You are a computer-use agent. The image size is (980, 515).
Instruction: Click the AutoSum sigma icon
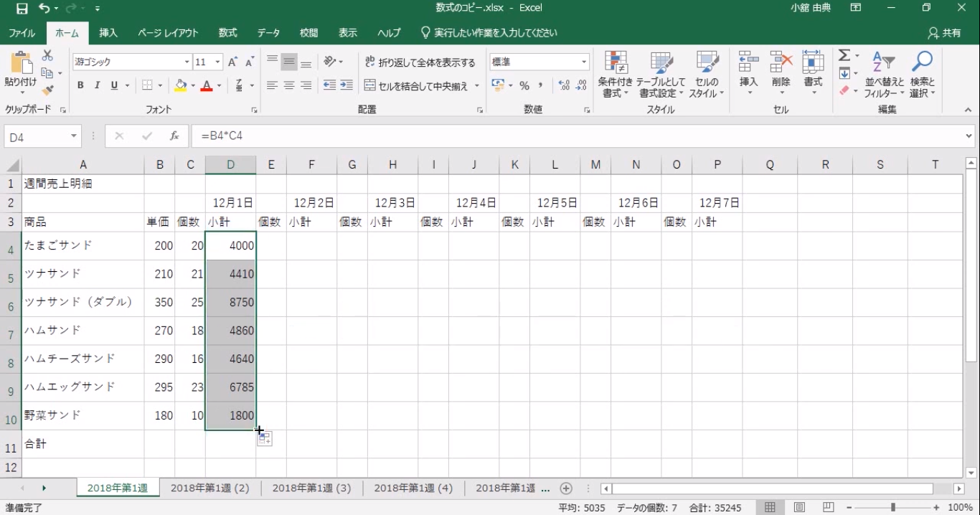845,55
